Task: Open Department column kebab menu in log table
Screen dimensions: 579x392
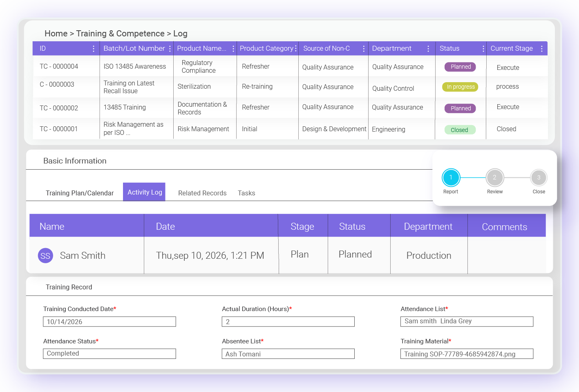Action: (428, 49)
